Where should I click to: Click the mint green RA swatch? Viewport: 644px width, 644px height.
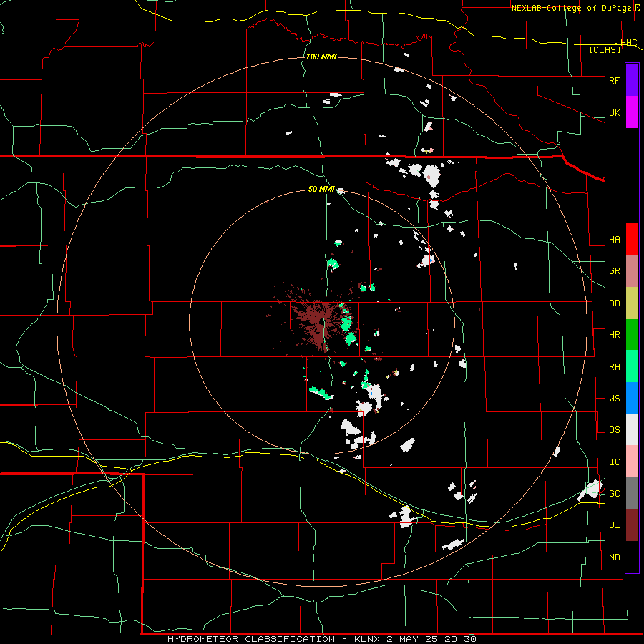(x=632, y=366)
